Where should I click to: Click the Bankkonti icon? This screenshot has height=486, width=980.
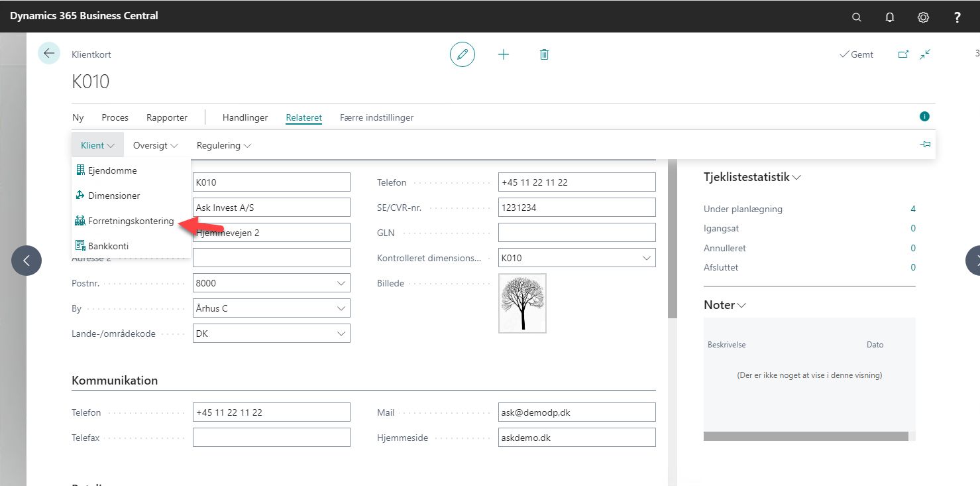[x=81, y=246]
